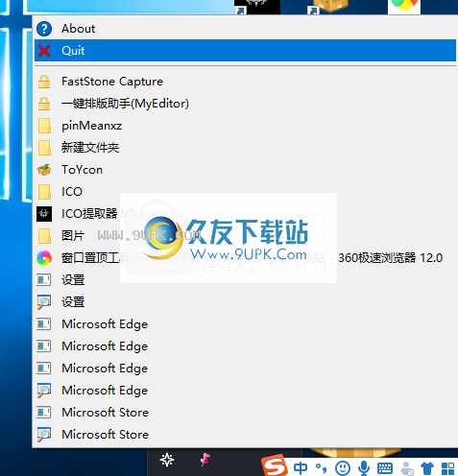This screenshot has width=458, height=476.
Task: Select the 图片 folder window entry
Action: (x=245, y=236)
